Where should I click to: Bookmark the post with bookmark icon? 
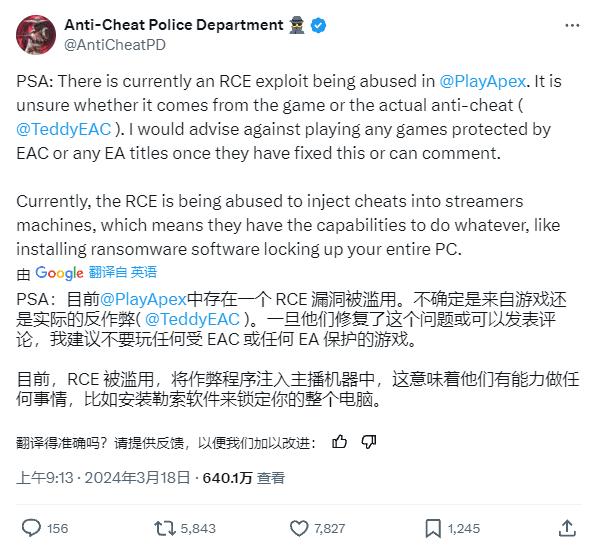[x=433, y=529]
